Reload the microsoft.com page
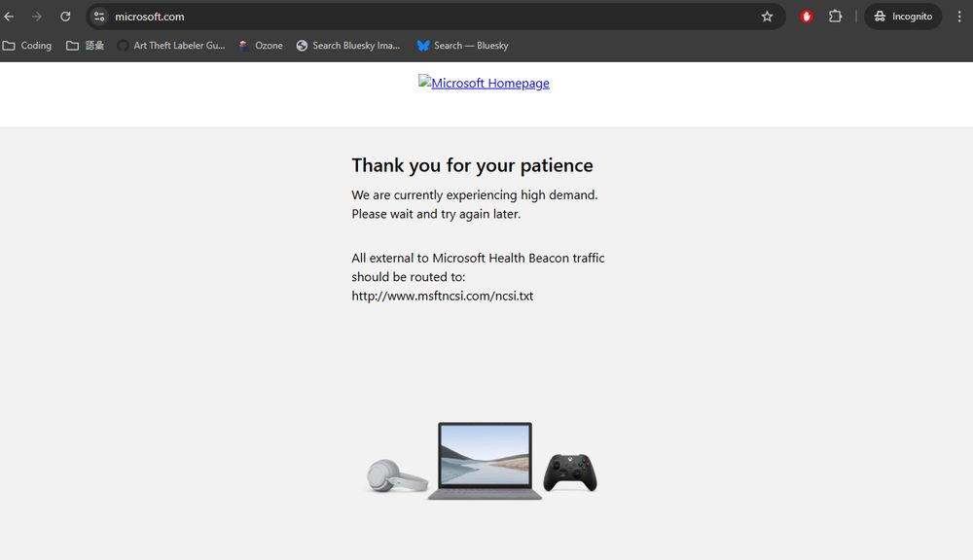This screenshot has height=560, width=973. point(65,17)
